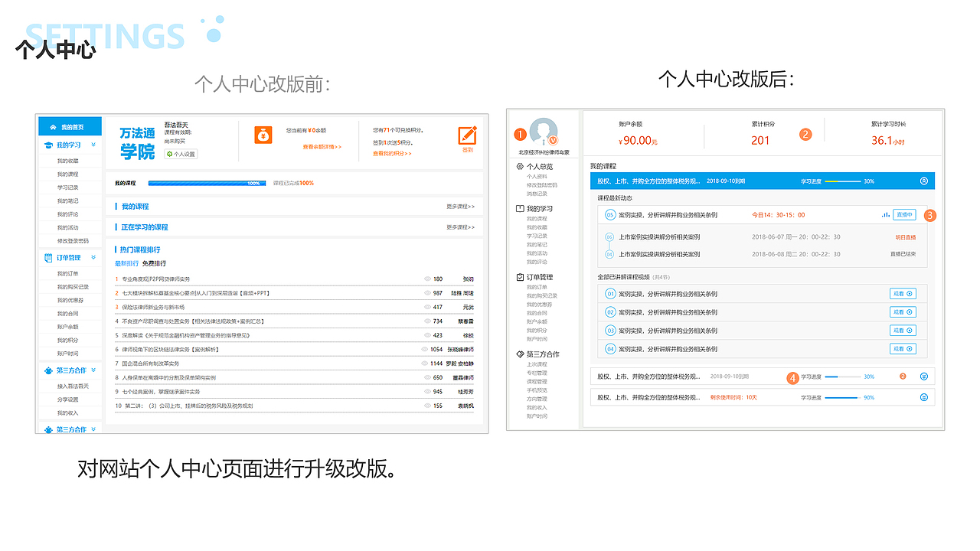Open 查看余额详情>> link
Screen dimensions: 980x551
[x=322, y=146]
